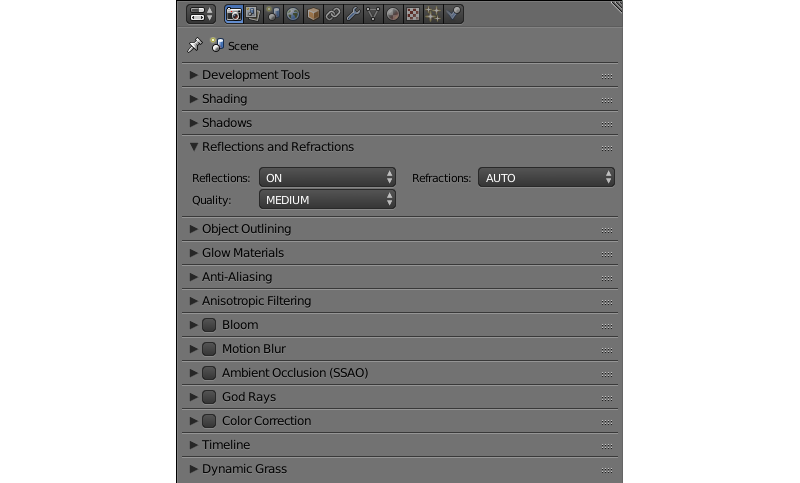
Task: Open the Render Layers properties tab
Action: click(253, 14)
